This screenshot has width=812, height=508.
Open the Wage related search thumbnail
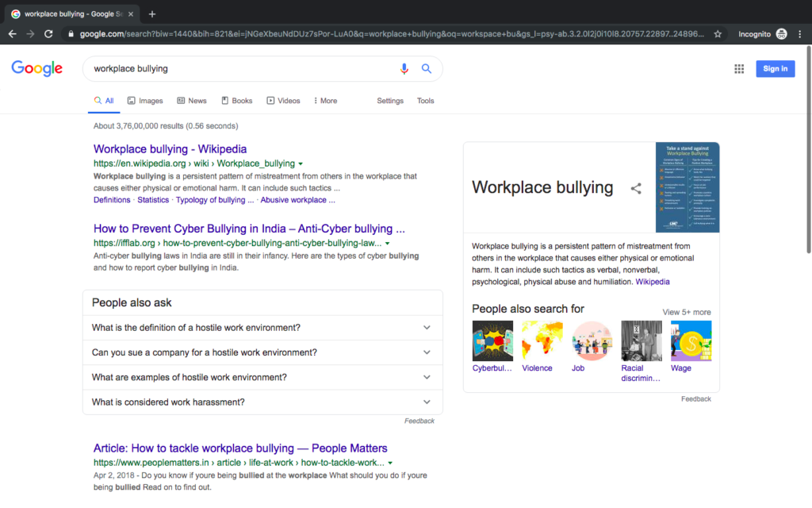coord(691,341)
